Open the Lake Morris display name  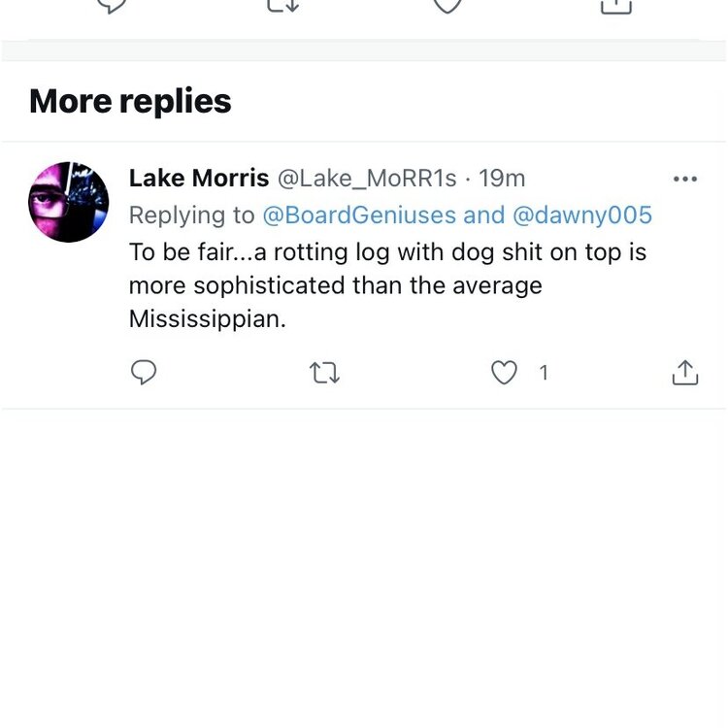(x=199, y=179)
